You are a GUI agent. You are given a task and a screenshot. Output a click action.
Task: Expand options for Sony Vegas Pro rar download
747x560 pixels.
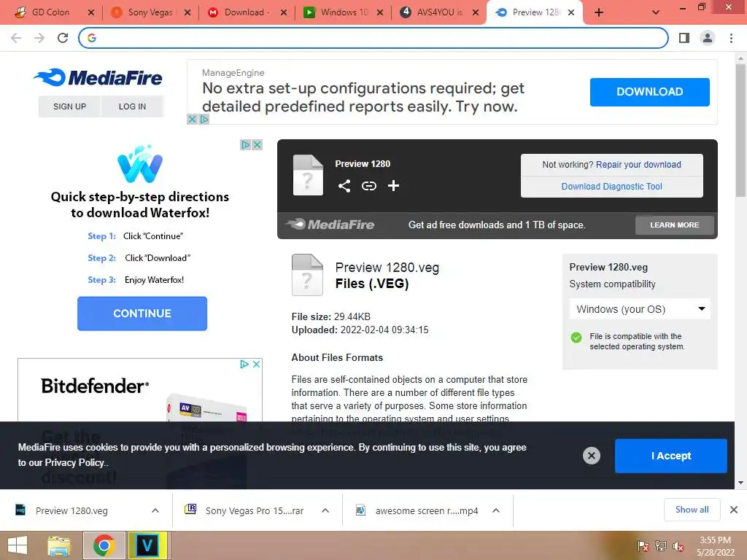[x=325, y=510]
